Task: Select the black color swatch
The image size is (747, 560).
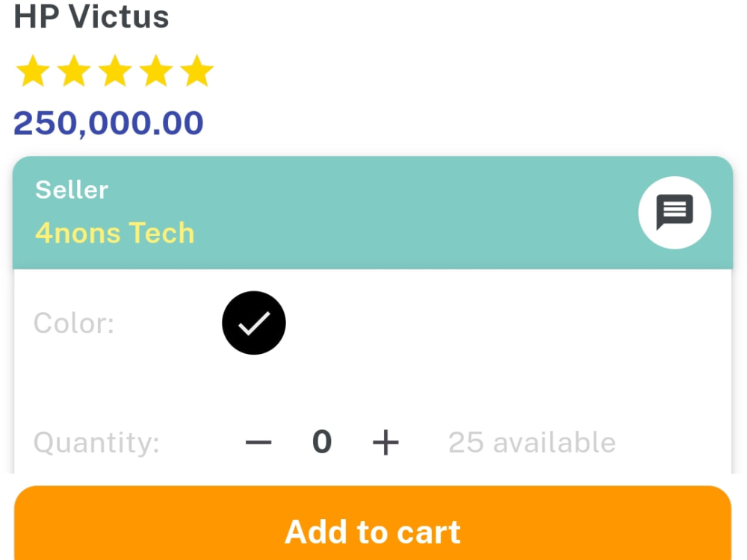Action: tap(254, 323)
